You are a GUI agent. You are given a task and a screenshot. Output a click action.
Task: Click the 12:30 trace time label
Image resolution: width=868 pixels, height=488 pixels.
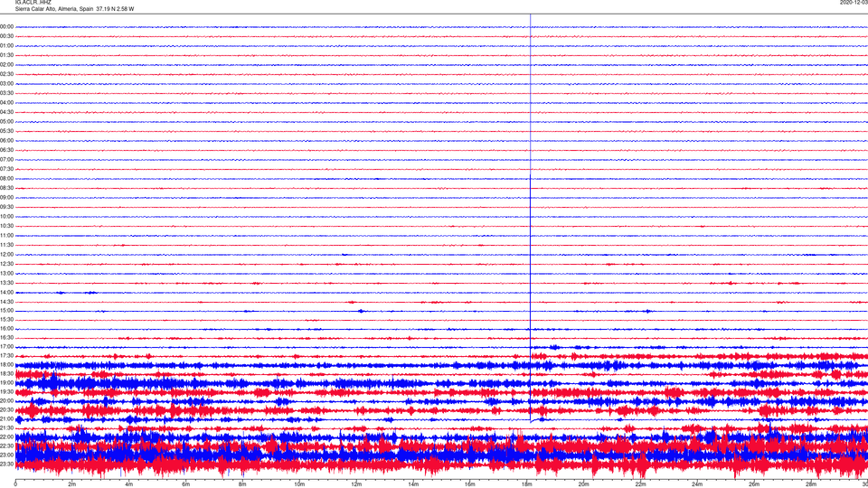point(6,265)
